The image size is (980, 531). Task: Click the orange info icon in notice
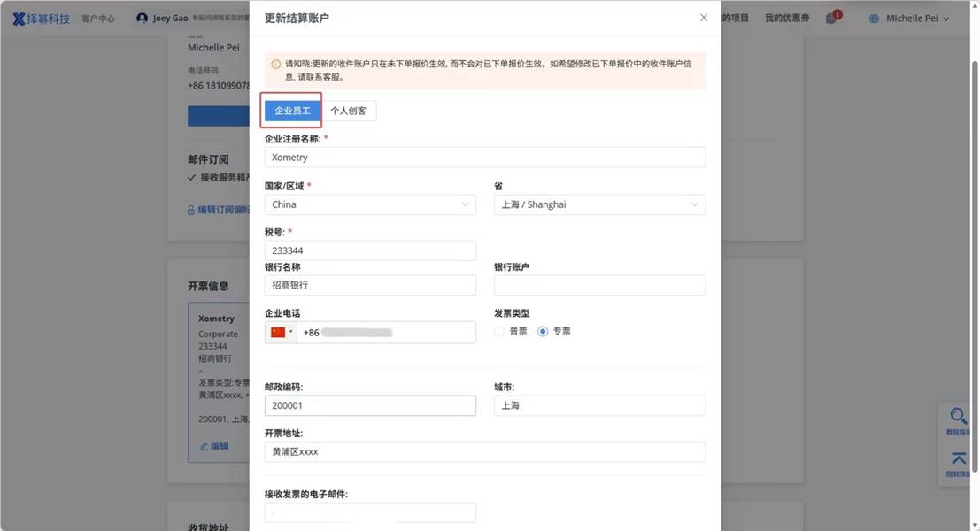point(276,65)
